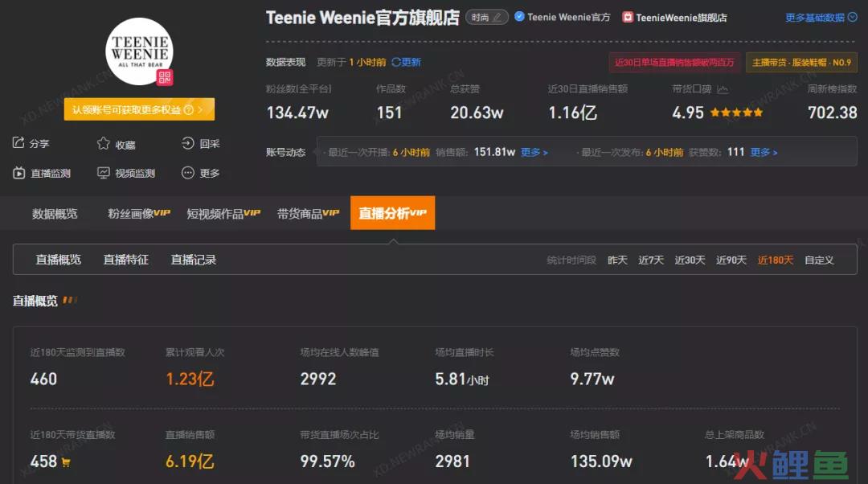The height and width of the screenshot is (484, 868).
Task: Click the 更多 ellipsis icon
Action: click(187, 173)
